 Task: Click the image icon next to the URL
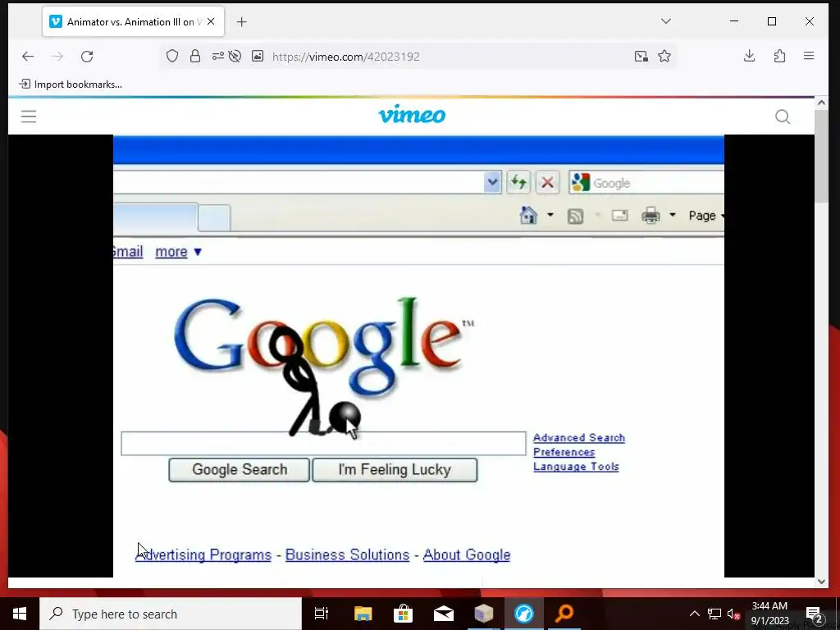tap(258, 57)
